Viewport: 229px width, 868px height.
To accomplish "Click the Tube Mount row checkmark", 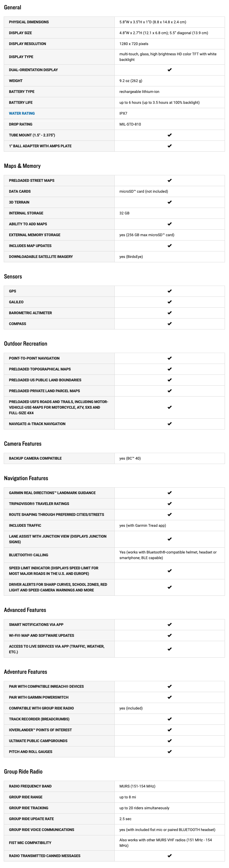I will [x=169, y=135].
